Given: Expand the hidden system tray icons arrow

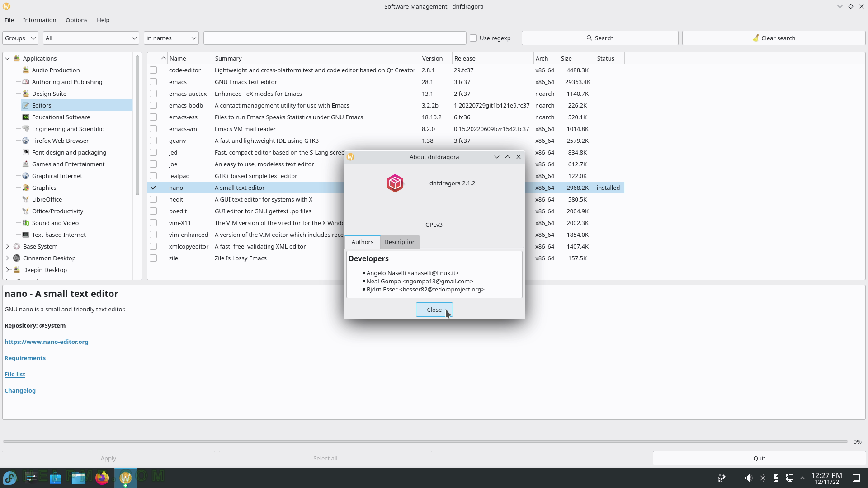Looking at the screenshot, I should click(x=802, y=478).
